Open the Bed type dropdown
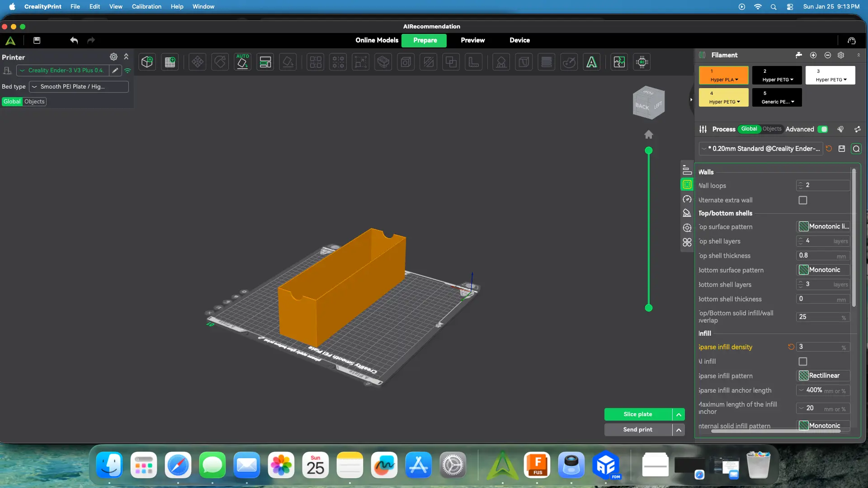Image resolution: width=868 pixels, height=488 pixels. [x=79, y=87]
